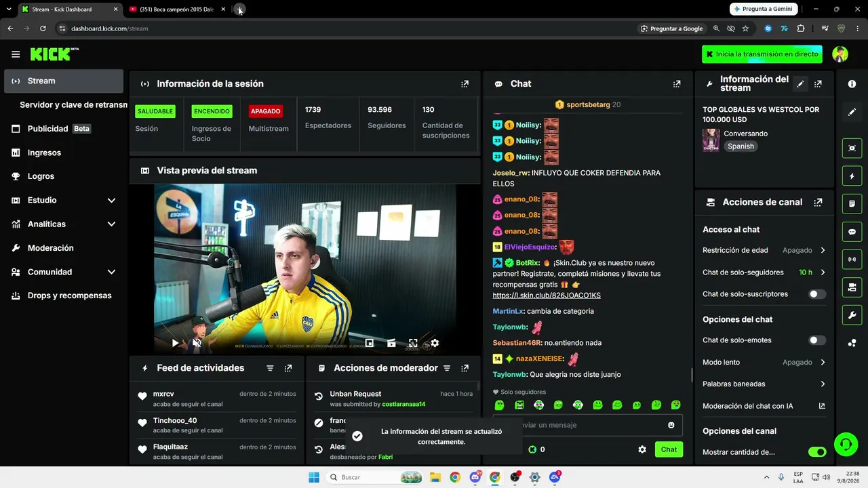
Task: Open chat settings gear icon
Action: pyautogui.click(x=642, y=449)
